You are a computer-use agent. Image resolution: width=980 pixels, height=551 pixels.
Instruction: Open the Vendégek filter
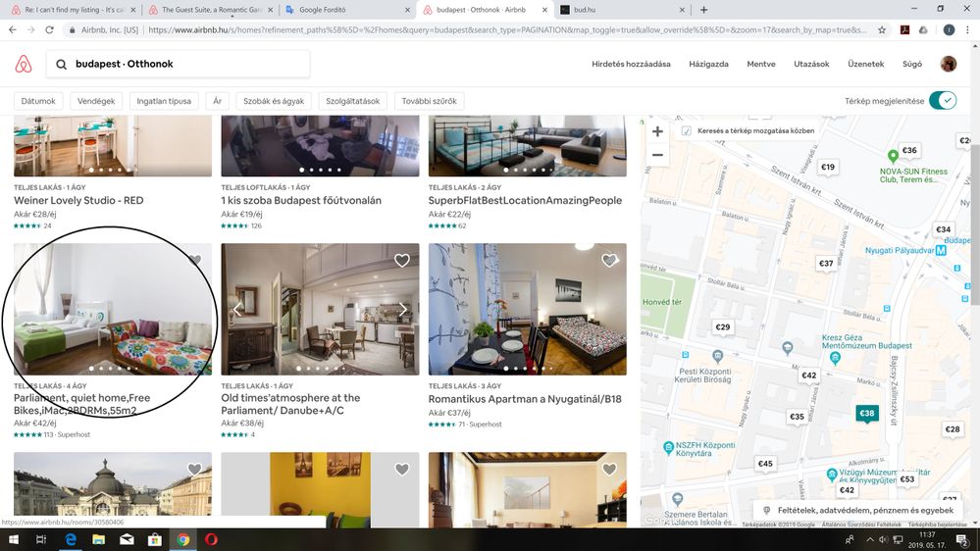click(x=96, y=101)
